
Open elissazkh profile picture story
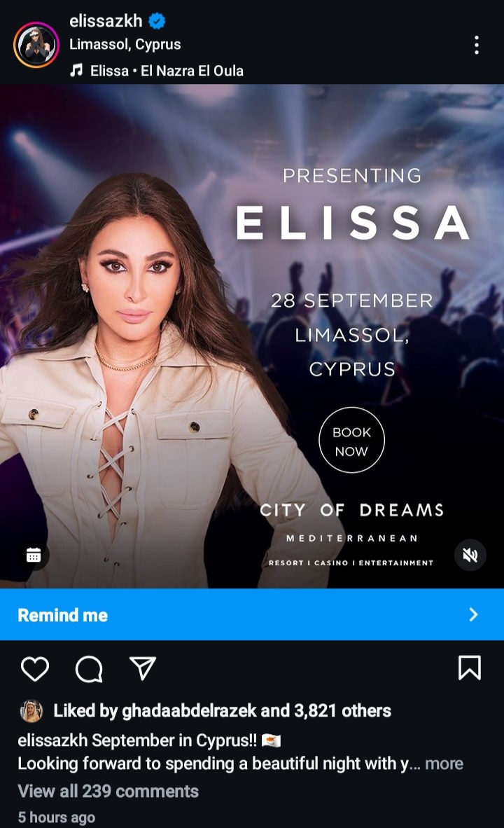click(36, 45)
